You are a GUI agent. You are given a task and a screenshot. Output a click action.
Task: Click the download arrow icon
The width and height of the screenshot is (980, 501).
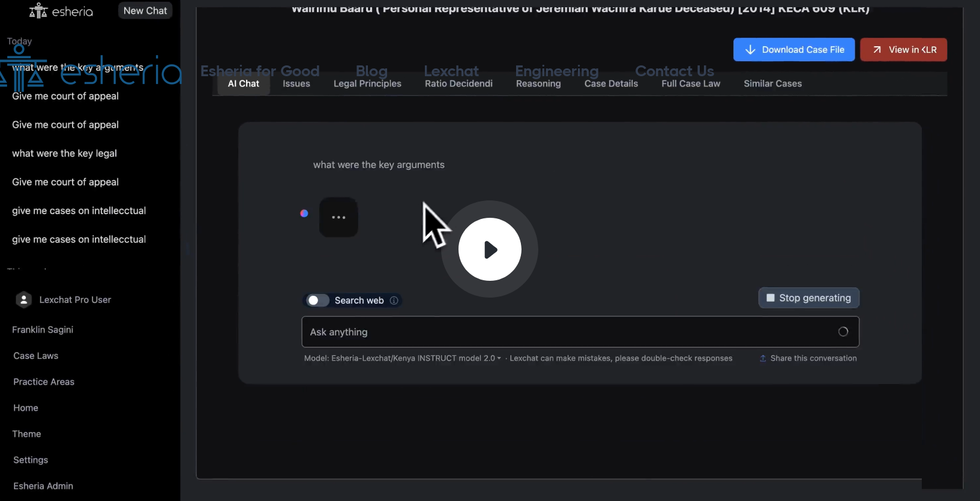tap(750, 50)
